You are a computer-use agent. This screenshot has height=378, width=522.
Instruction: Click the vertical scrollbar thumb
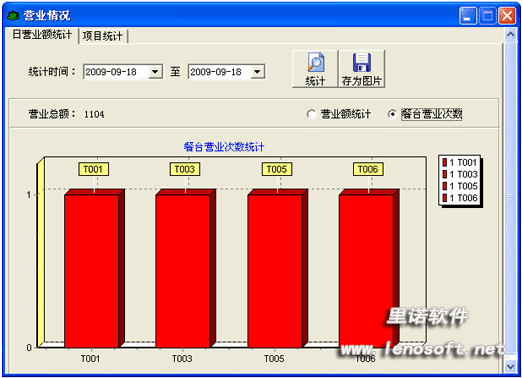coord(510,198)
